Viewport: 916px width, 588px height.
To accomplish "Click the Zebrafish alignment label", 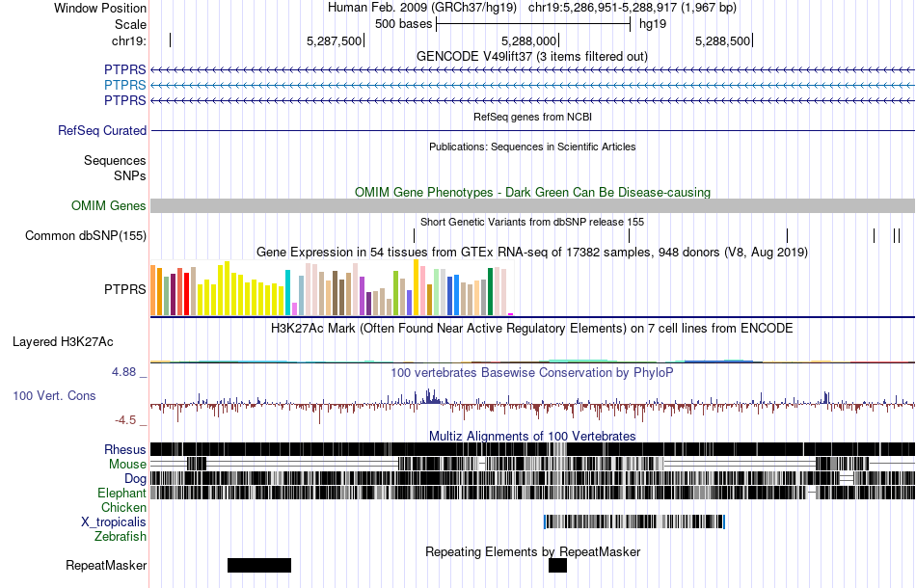I will 121,536.
